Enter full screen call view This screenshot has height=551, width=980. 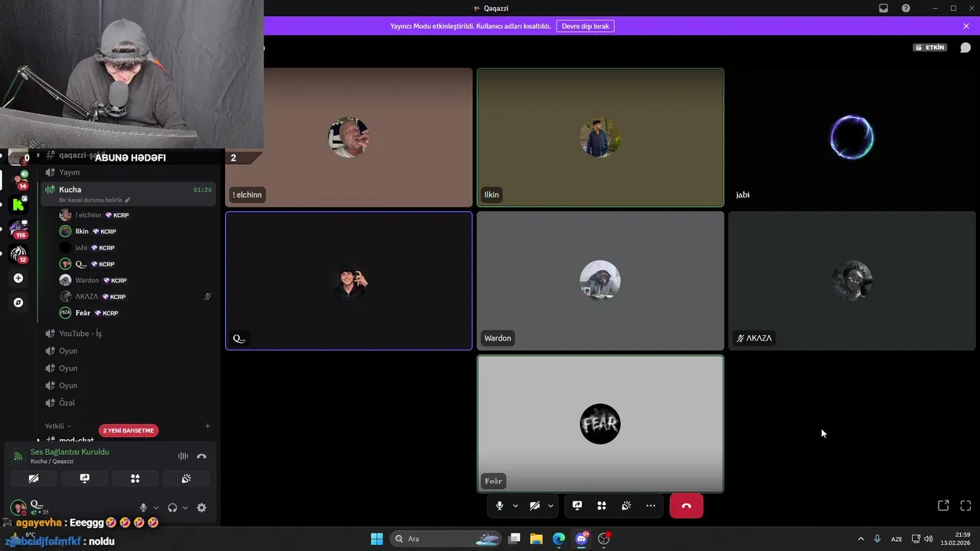pos(965,506)
